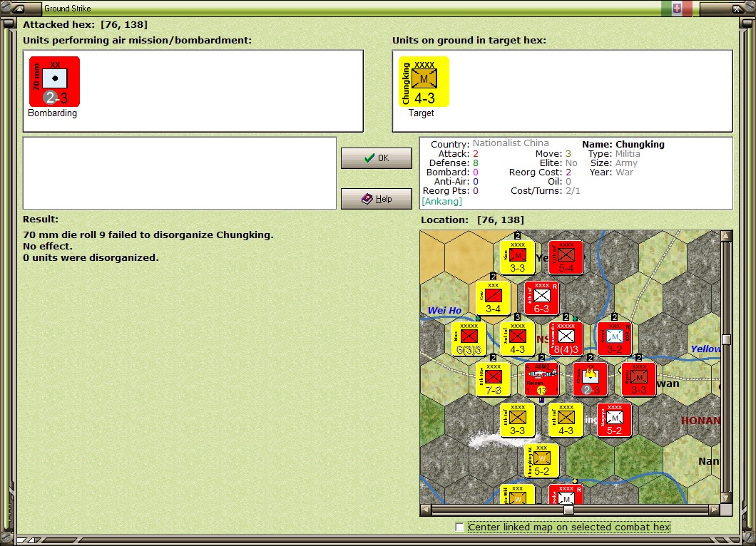The width and height of the screenshot is (756, 546).
Task: Click the 'Target' caption under Chungking counter
Action: [x=422, y=113]
